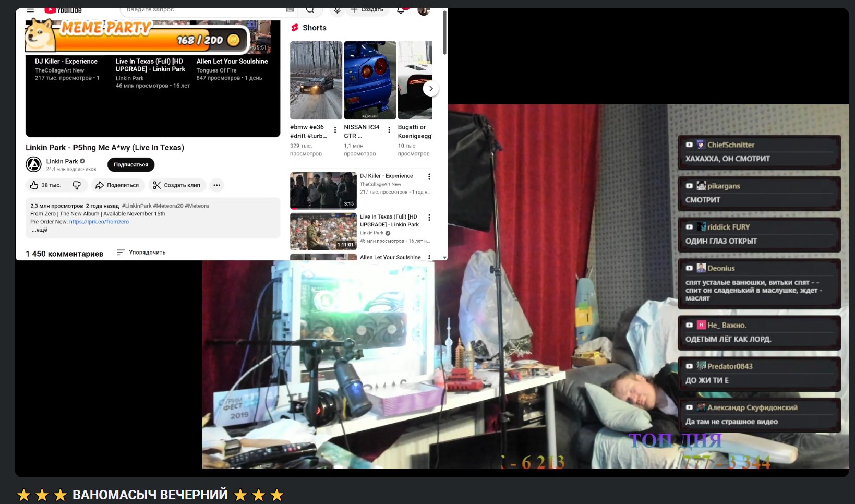855x504 pixels.
Task: Expand the description with ...ещё
Action: 40,230
